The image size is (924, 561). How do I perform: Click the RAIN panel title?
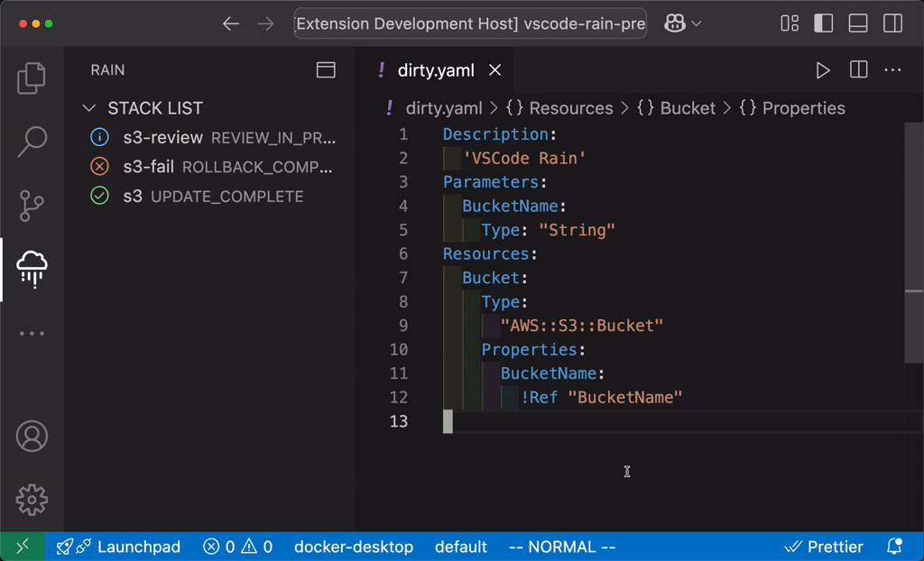coord(107,70)
